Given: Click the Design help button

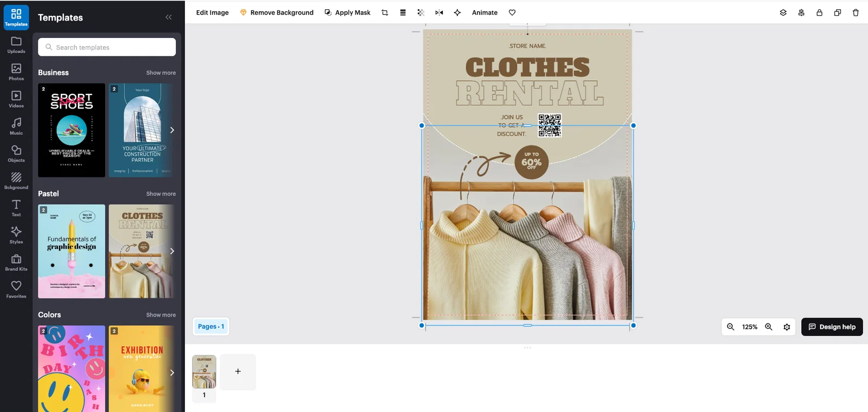Looking at the screenshot, I should tap(832, 327).
